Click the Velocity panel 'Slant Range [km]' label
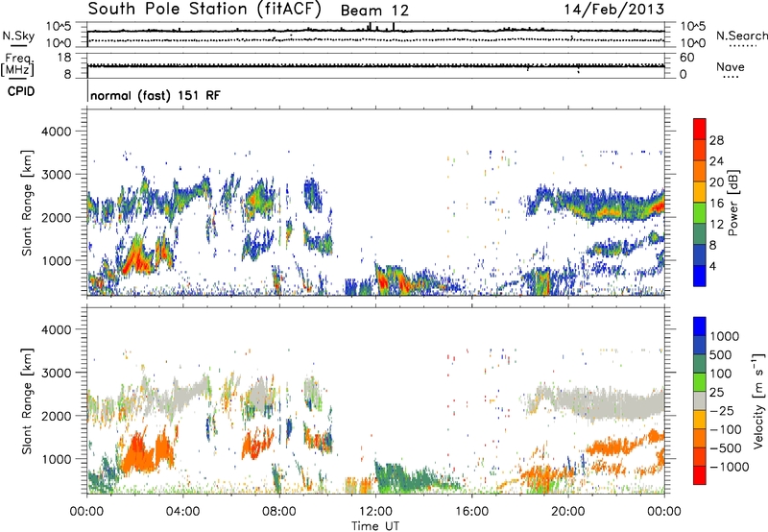 (x=27, y=401)
